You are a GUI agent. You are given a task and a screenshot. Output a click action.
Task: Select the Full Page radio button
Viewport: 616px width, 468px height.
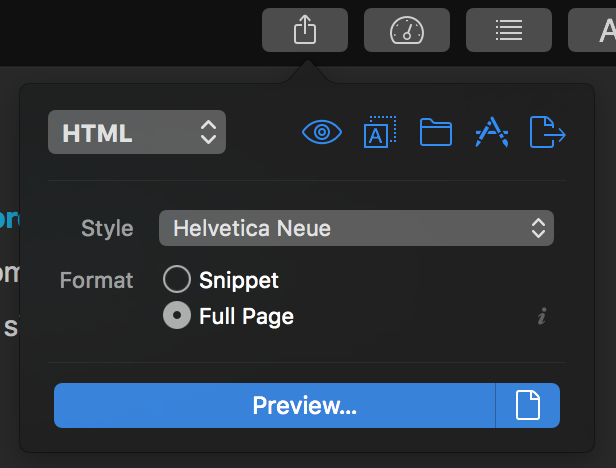[x=177, y=315]
